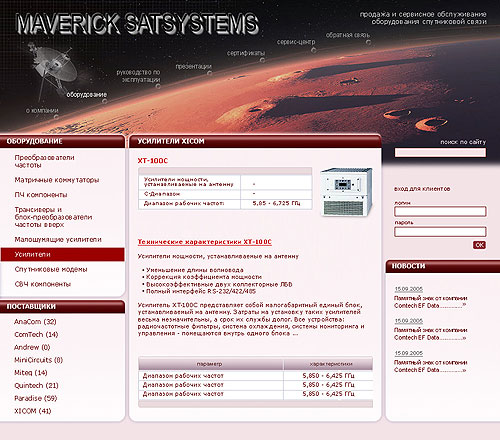
Task: Open 'Технические характеристики XT-100C' link
Action: pos(205,242)
